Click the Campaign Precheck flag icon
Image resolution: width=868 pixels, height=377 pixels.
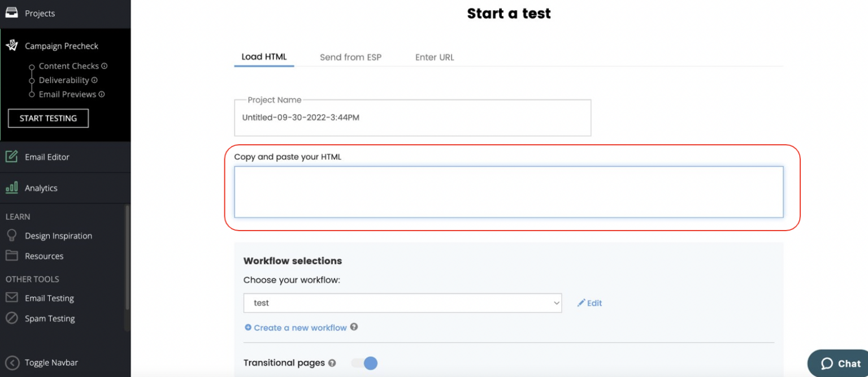click(x=11, y=45)
